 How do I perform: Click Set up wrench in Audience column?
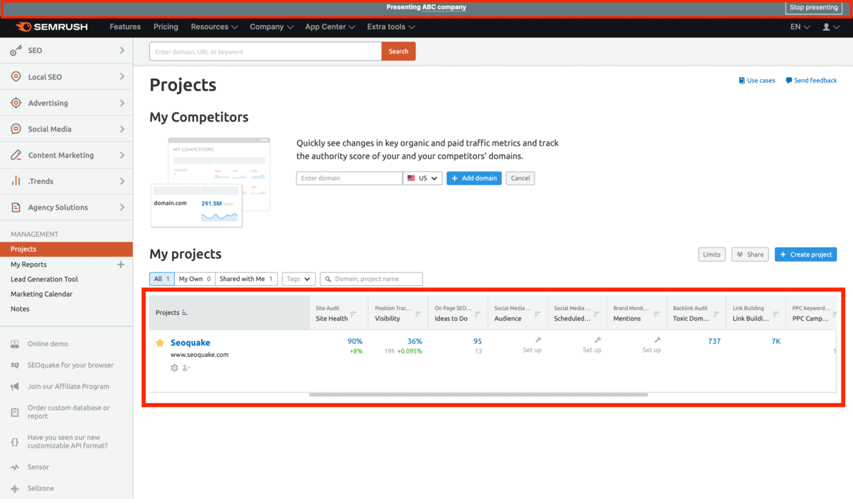[538, 341]
